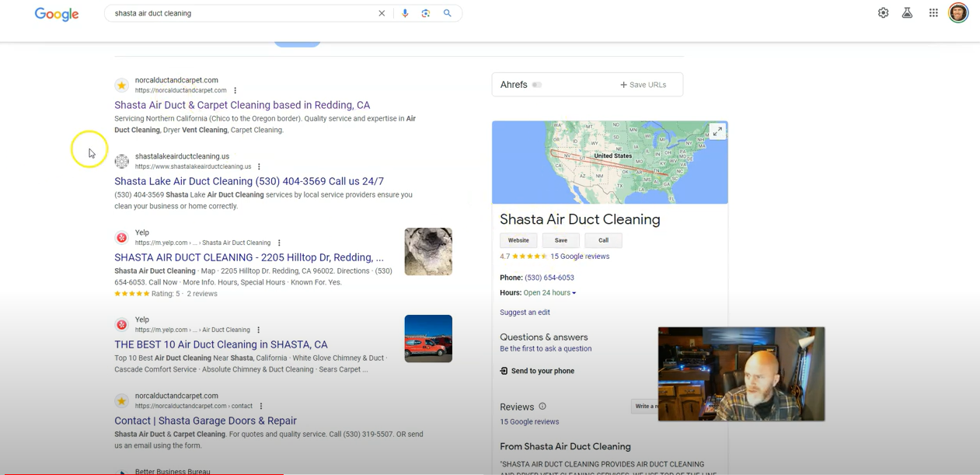
Task: Click Save URLs in Ahrefs bar
Action: (643, 85)
